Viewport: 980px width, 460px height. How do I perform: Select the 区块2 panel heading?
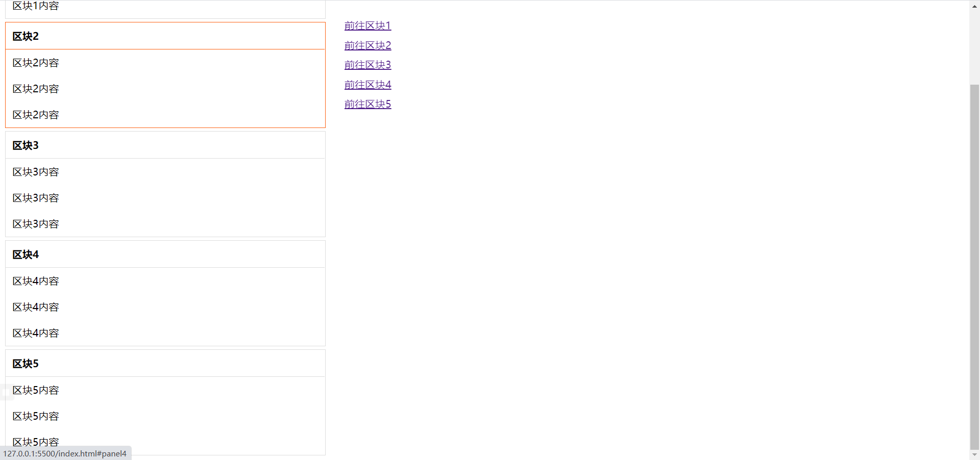pos(26,36)
